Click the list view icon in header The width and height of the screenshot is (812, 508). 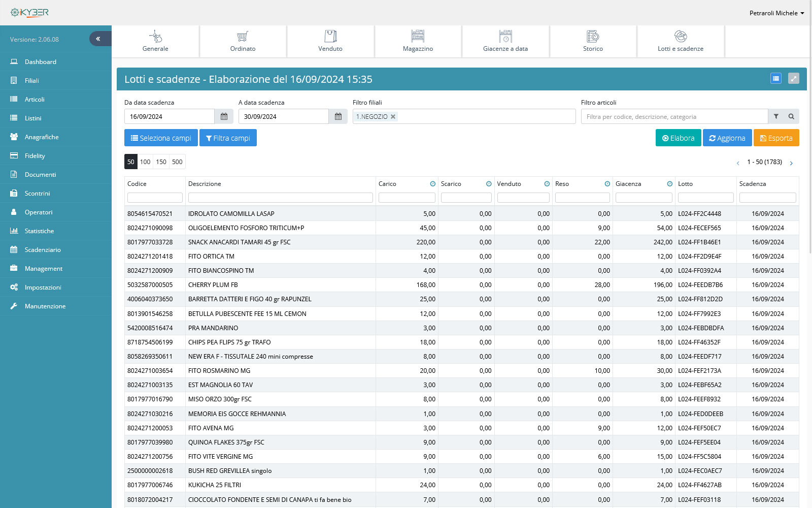pos(775,78)
